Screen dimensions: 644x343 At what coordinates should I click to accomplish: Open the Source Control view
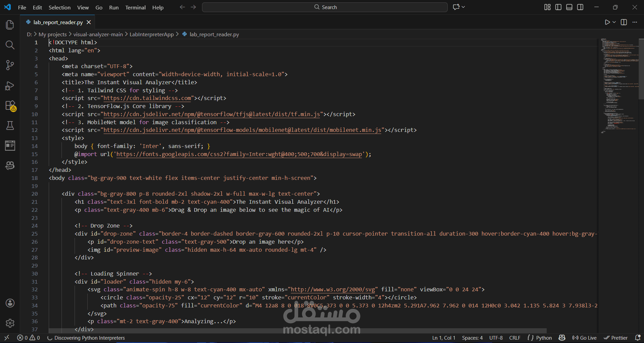tap(10, 65)
